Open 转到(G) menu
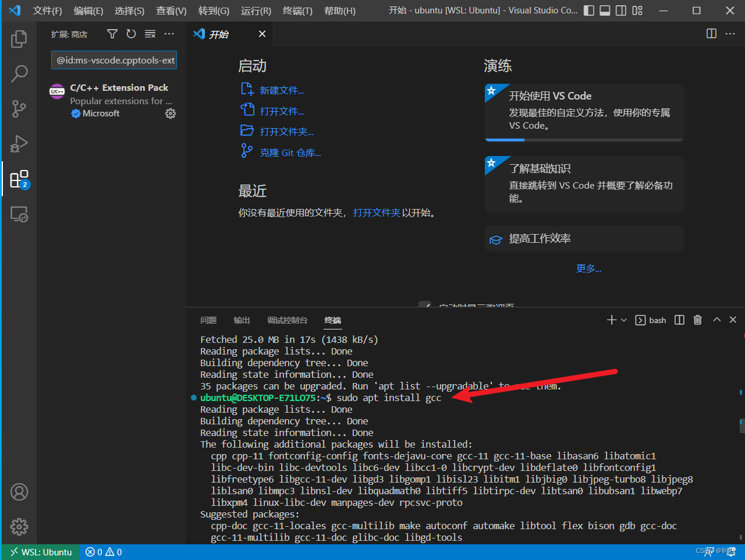 tap(214, 10)
